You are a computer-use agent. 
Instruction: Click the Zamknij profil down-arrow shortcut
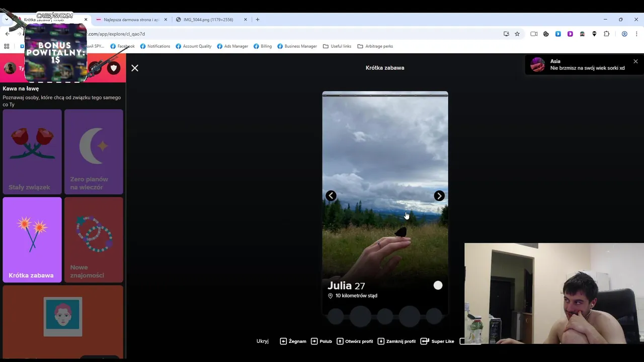coord(396,341)
